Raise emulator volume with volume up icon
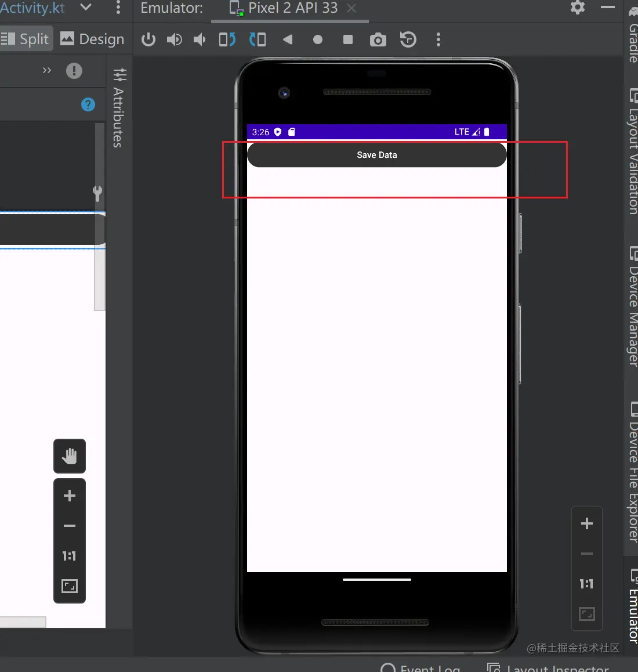The height and width of the screenshot is (672, 638). pos(175,39)
